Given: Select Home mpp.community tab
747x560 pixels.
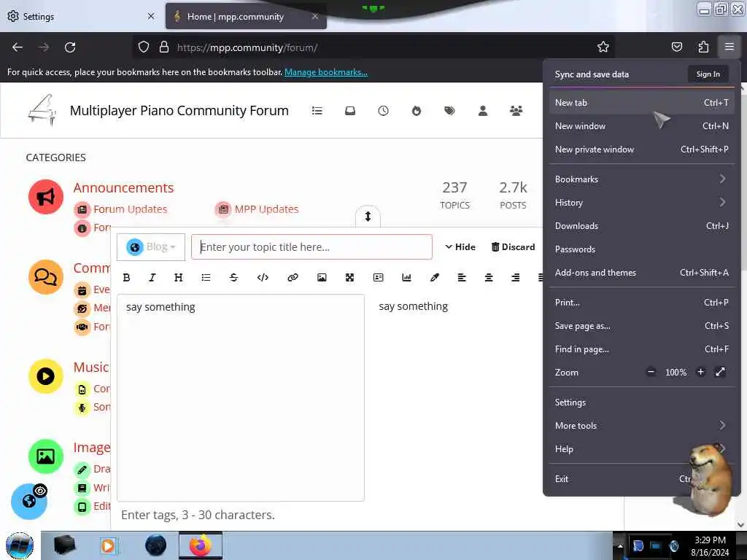Looking at the screenshot, I should click(x=246, y=16).
